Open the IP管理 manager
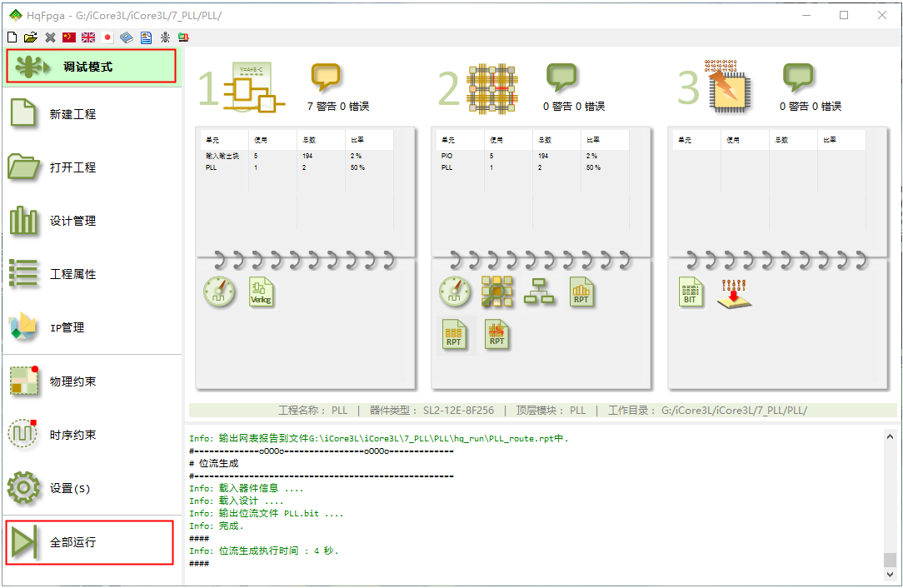Screen dimensions: 903x588 pos(67,327)
